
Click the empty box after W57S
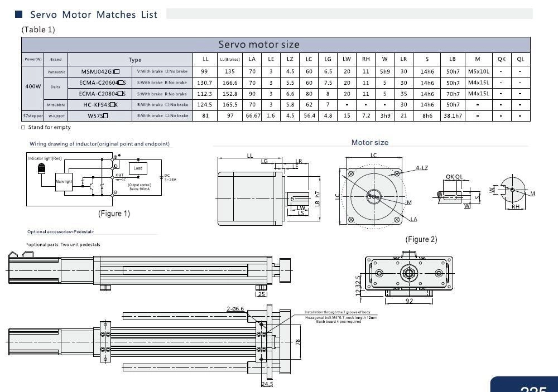tap(105, 116)
